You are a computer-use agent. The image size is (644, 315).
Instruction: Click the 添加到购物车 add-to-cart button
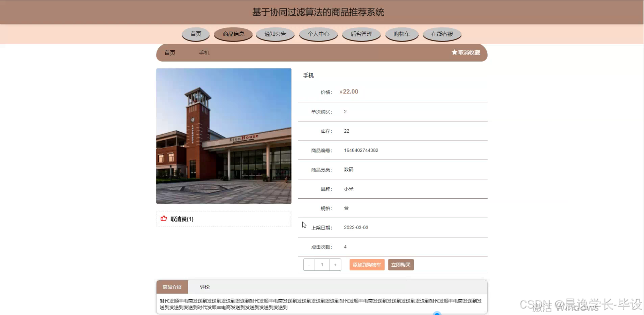point(366,264)
